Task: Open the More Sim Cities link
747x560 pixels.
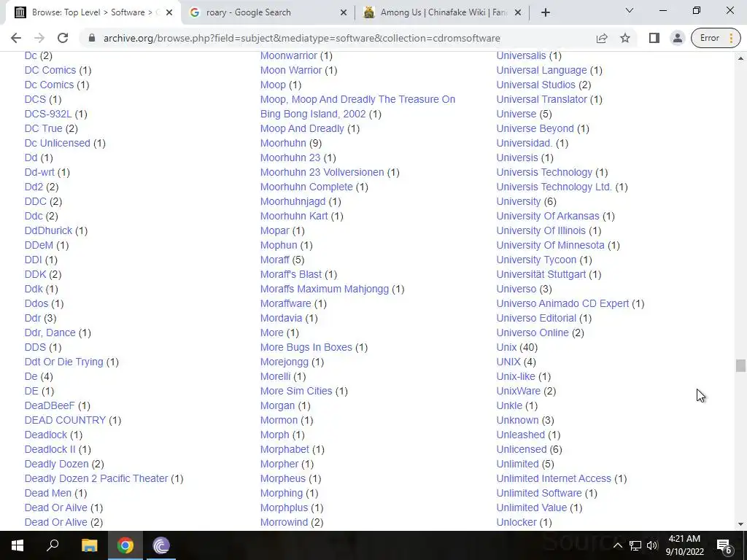Action: (296, 392)
